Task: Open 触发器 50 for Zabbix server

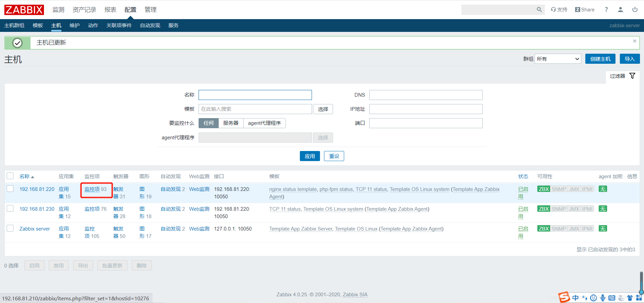Action: (119, 233)
